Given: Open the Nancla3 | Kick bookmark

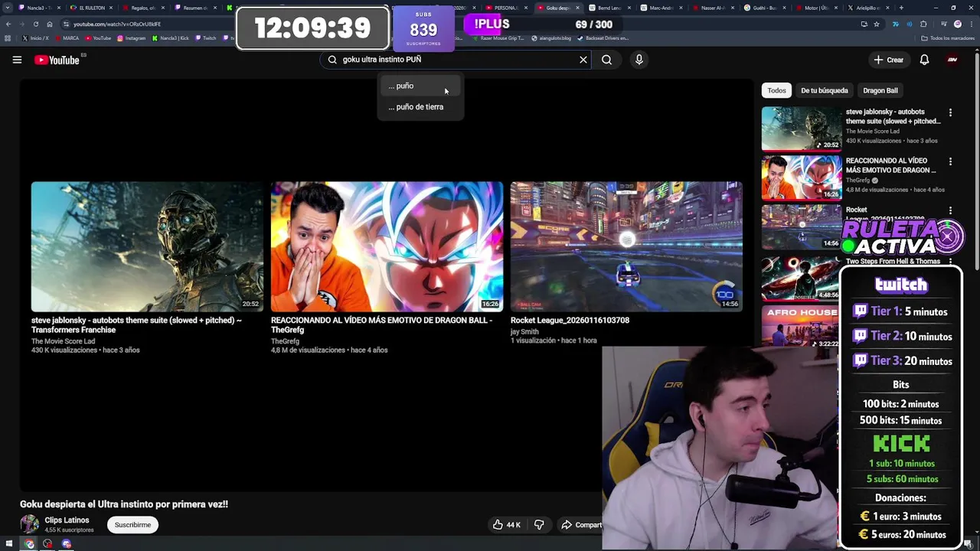Looking at the screenshot, I should pyautogui.click(x=171, y=38).
